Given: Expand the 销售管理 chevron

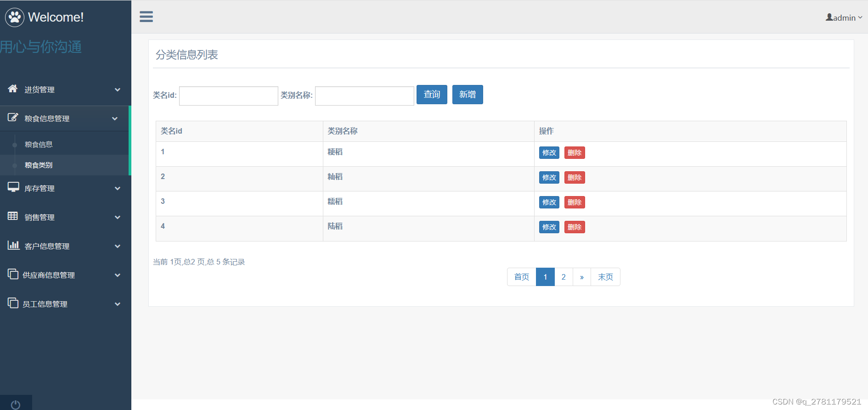Looking at the screenshot, I should click(118, 218).
